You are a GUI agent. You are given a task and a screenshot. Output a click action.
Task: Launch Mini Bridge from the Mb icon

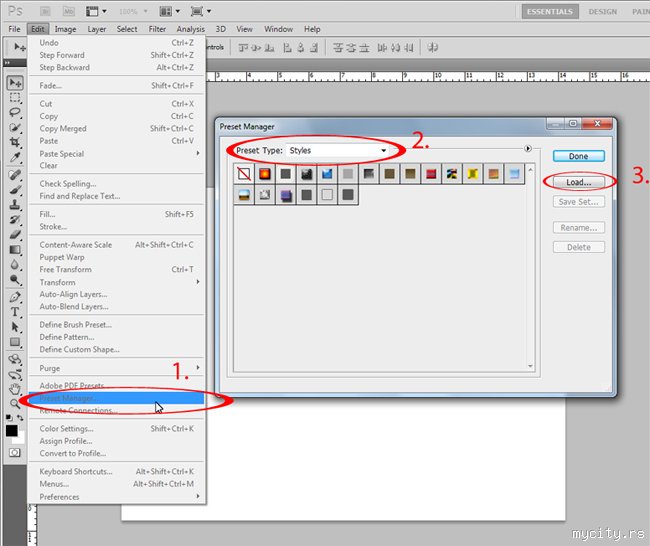click(x=68, y=11)
